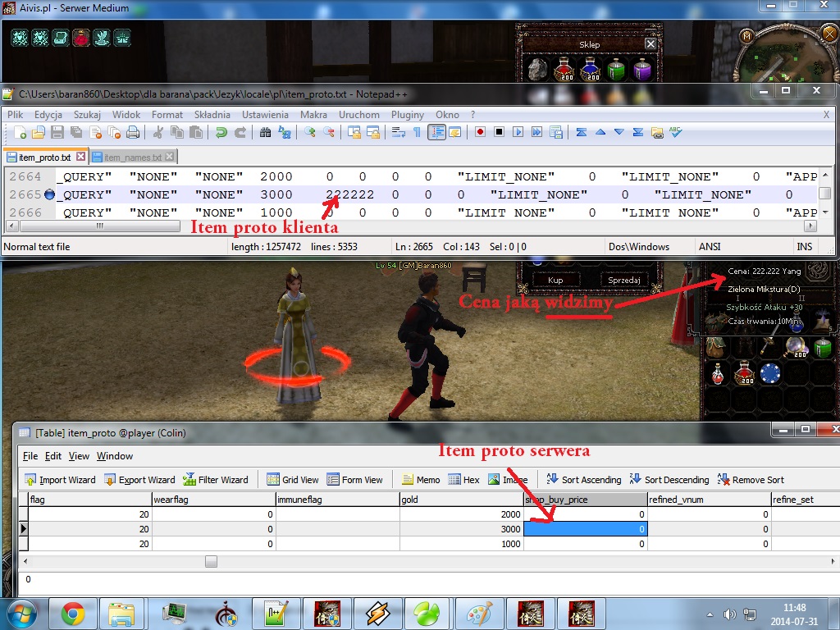The width and height of the screenshot is (840, 630).
Task: Close the Sklep shop window
Action: tap(650, 44)
